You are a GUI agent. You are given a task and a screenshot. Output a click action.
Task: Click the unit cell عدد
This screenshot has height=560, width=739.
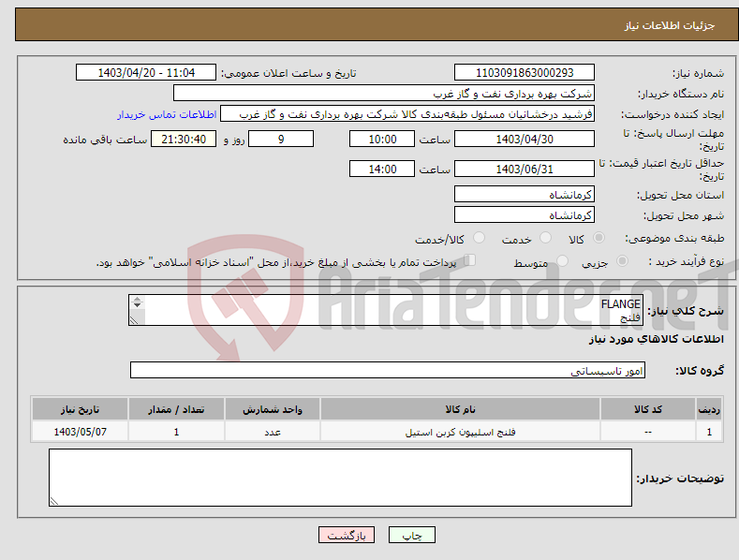[x=273, y=432]
